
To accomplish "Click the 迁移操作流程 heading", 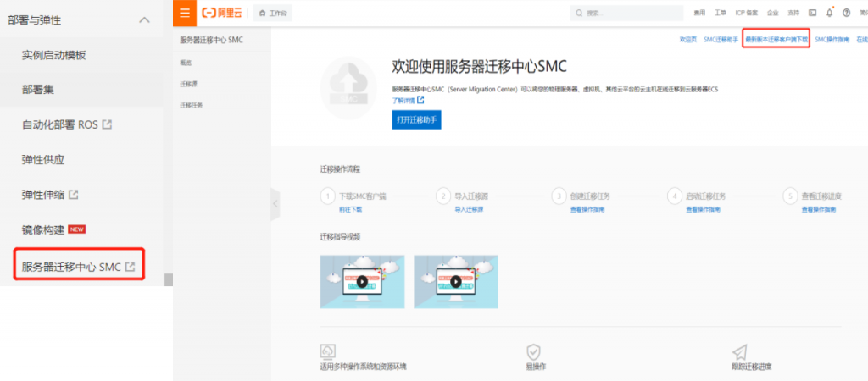I will (340, 169).
